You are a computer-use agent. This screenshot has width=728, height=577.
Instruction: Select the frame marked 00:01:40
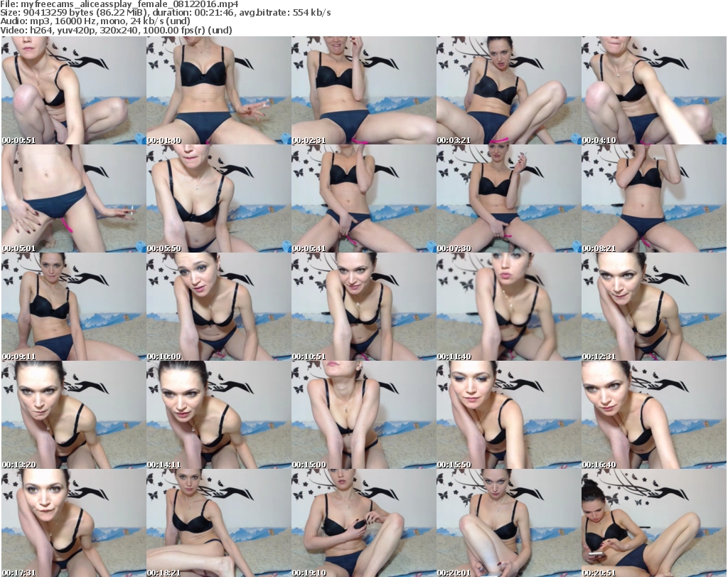218,90
